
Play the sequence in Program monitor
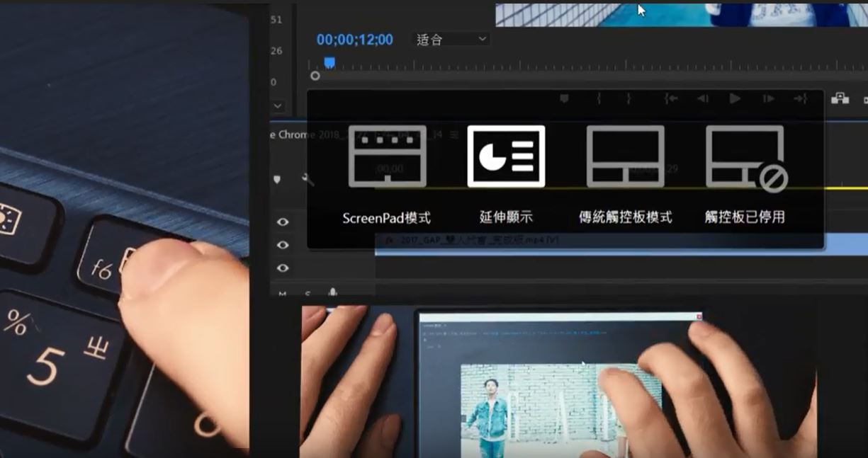click(x=735, y=98)
